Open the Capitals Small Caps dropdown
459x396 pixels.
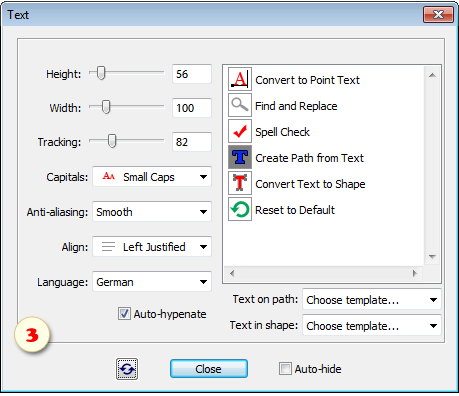click(152, 177)
